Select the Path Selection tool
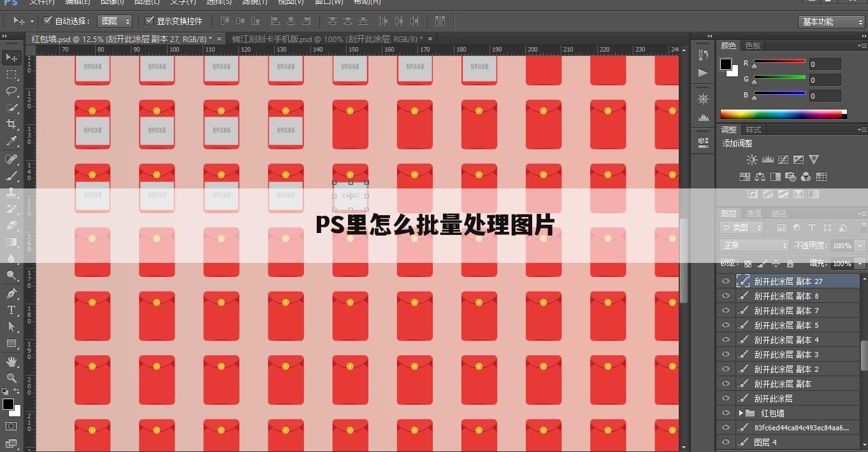 [x=11, y=327]
